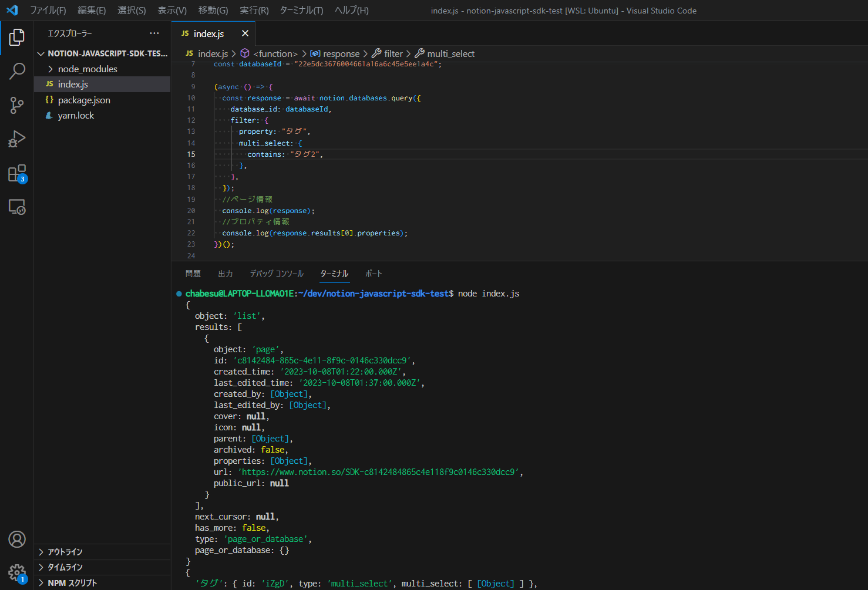
Task: Open package.json in the file explorer
Action: click(x=102, y=100)
